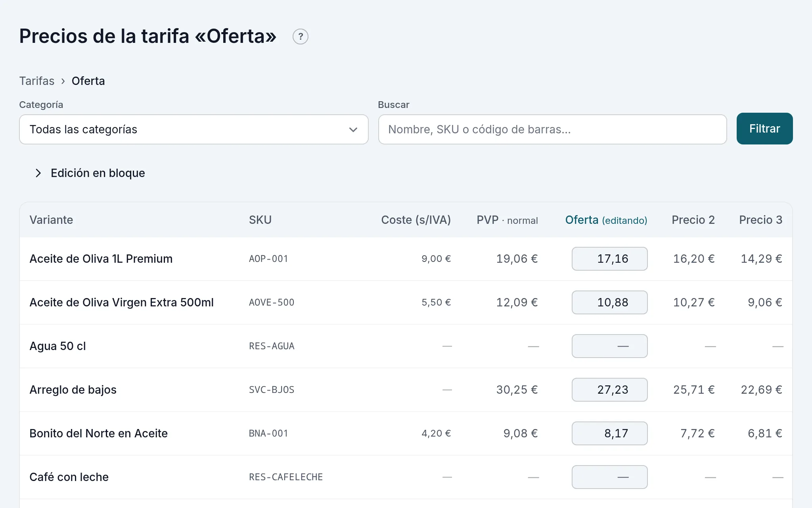
Task: Apply filters with the Filtrar button
Action: click(x=764, y=129)
